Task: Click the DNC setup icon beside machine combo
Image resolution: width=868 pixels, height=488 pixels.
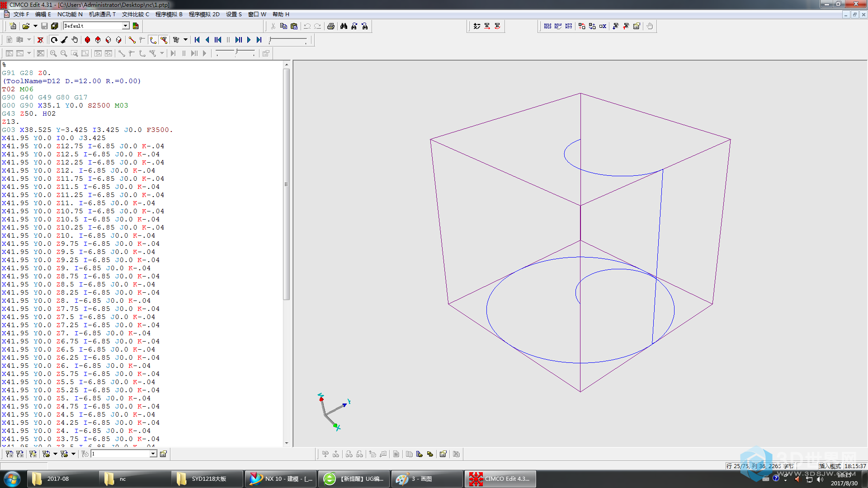Action: (163, 454)
